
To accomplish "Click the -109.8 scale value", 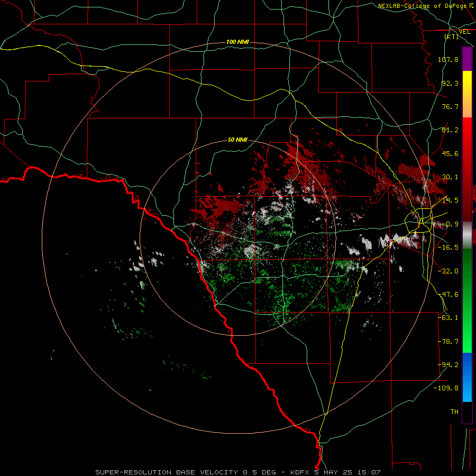I will [x=446, y=388].
